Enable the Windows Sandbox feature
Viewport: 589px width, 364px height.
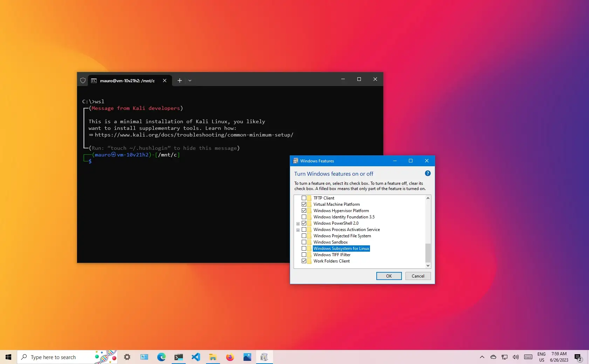[304, 242]
